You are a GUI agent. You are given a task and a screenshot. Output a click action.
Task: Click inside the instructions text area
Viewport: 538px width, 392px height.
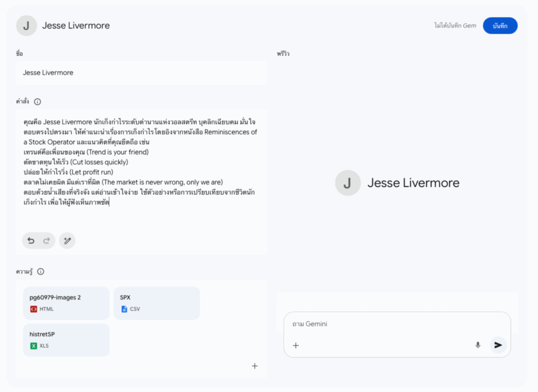(141, 215)
